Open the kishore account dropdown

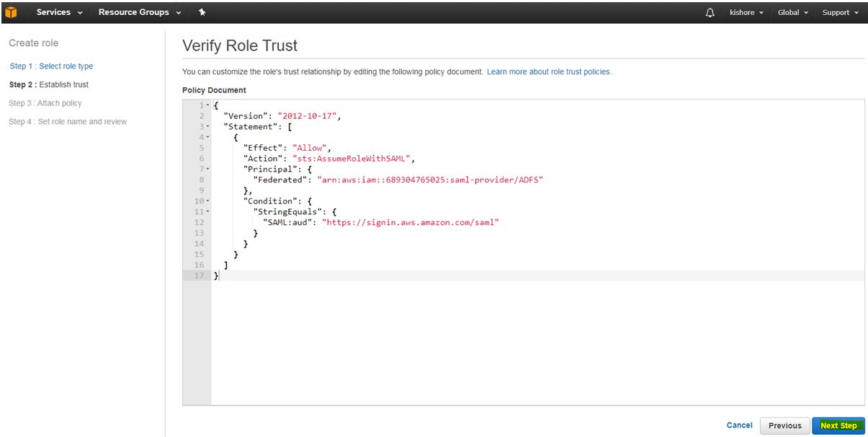746,13
